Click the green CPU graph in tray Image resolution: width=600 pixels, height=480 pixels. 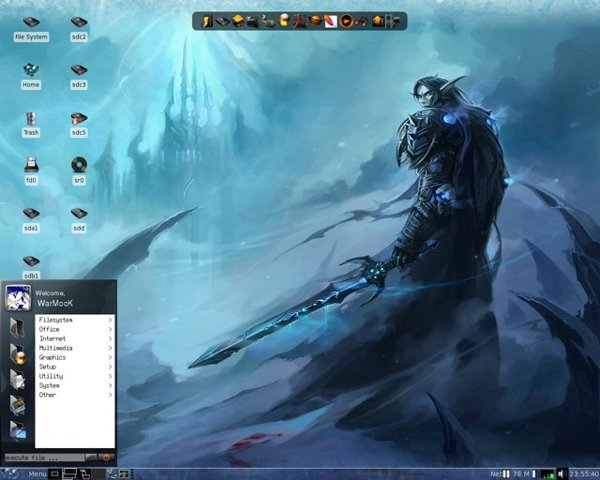click(548, 475)
